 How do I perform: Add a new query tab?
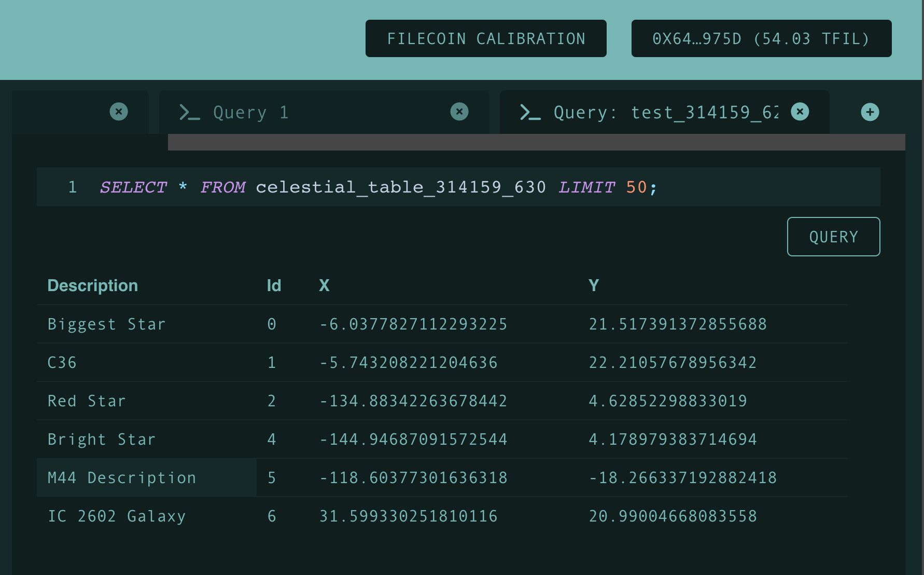click(x=870, y=112)
